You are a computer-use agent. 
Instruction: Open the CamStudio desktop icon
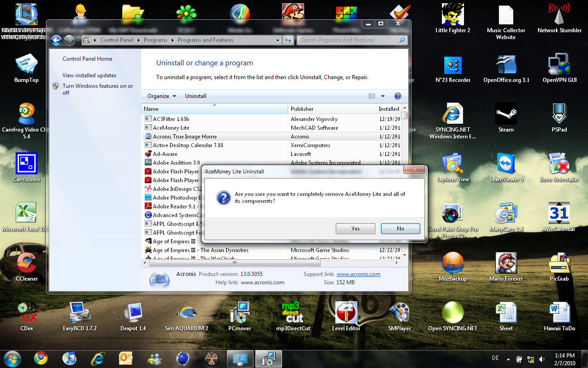pos(27,165)
